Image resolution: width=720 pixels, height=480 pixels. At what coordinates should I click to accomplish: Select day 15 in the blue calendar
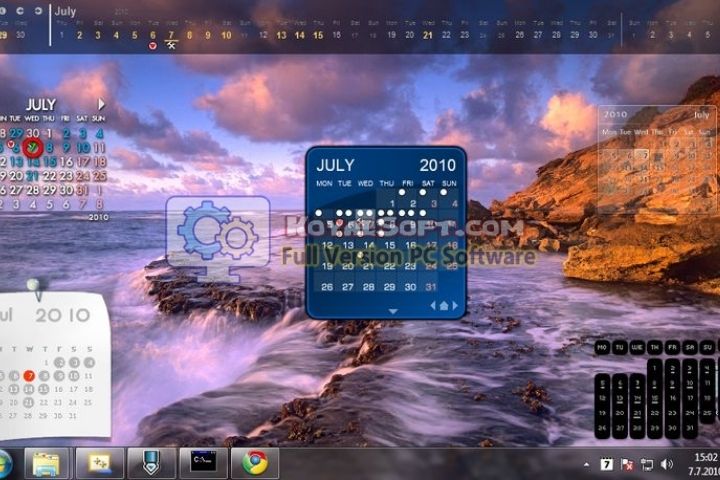pyautogui.click(x=389, y=245)
